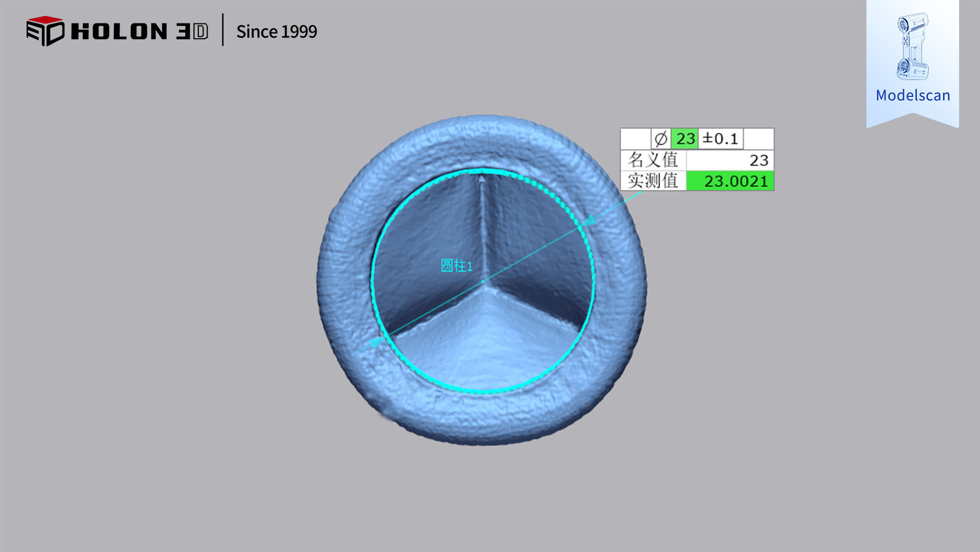Click the red-topped HOLON 3D cube logo
The height and width of the screenshot is (552, 980).
click(x=45, y=31)
